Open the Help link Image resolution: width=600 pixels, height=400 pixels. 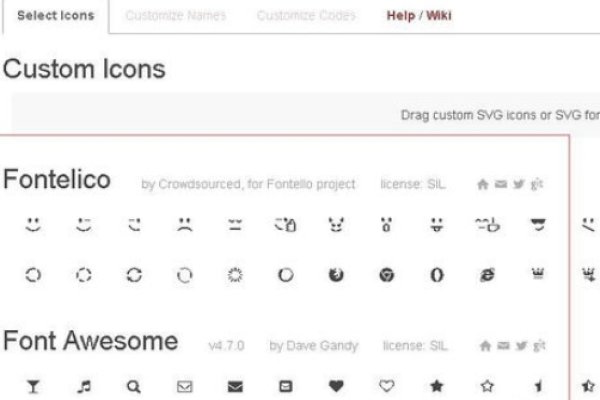click(401, 16)
